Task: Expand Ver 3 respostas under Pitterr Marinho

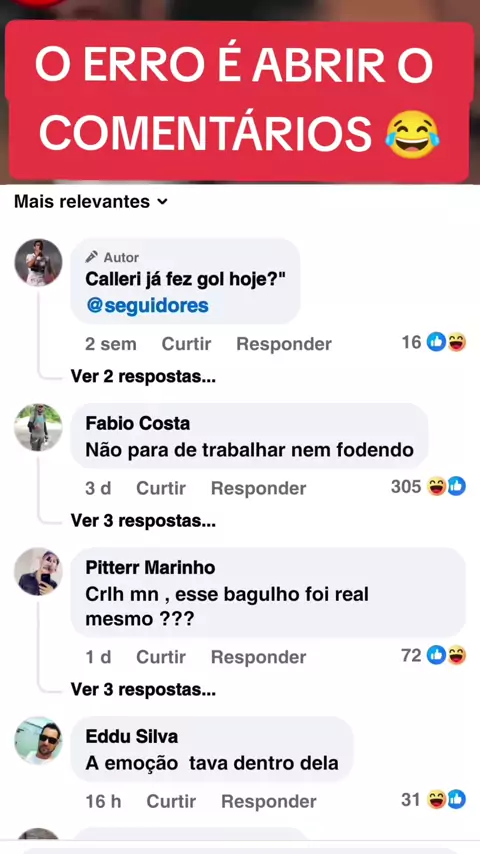Action: 143,690
